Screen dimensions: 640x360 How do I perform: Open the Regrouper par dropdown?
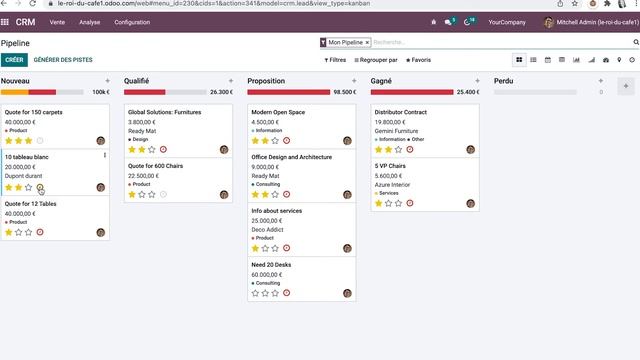coord(376,60)
